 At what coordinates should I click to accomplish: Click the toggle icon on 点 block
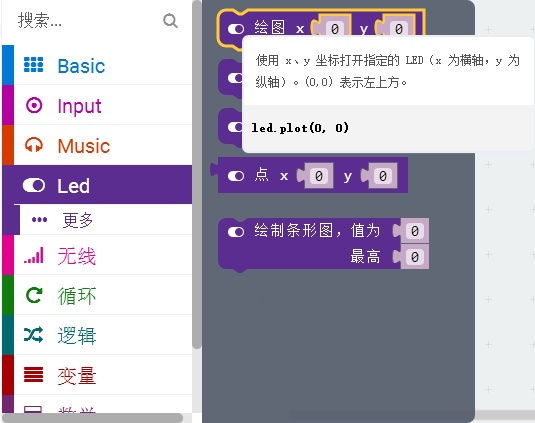pos(236,176)
